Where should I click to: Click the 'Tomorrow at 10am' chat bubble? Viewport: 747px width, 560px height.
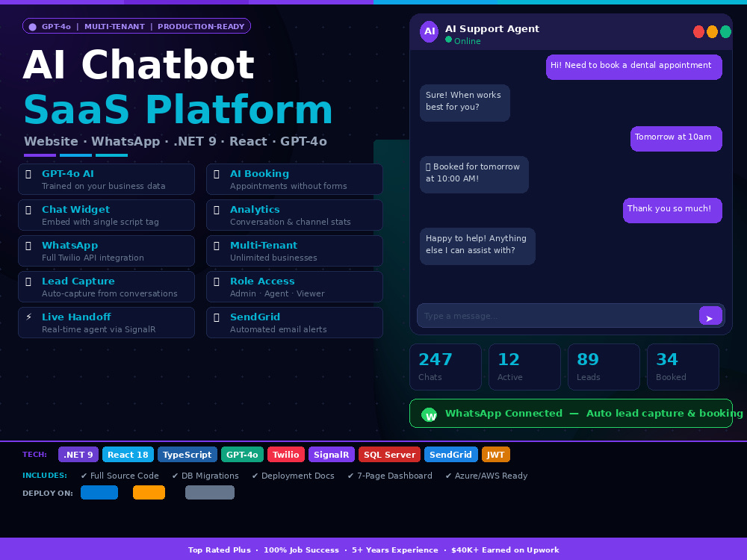click(x=676, y=139)
